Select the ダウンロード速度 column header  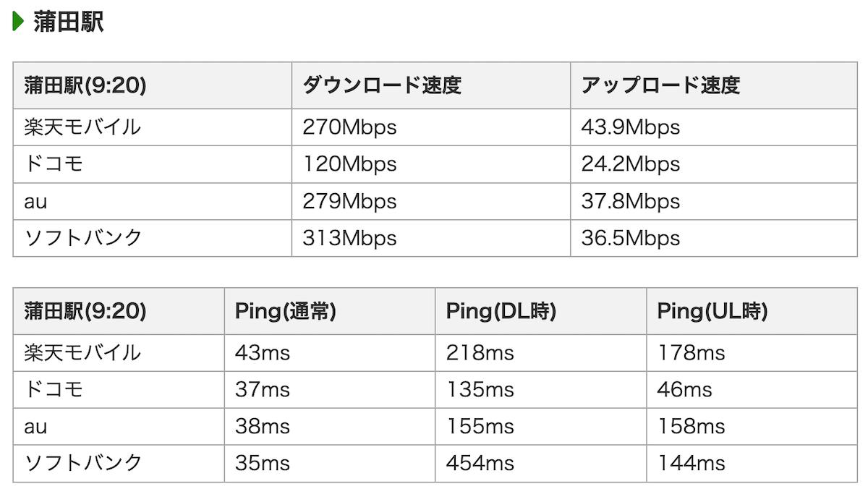pyautogui.click(x=381, y=85)
